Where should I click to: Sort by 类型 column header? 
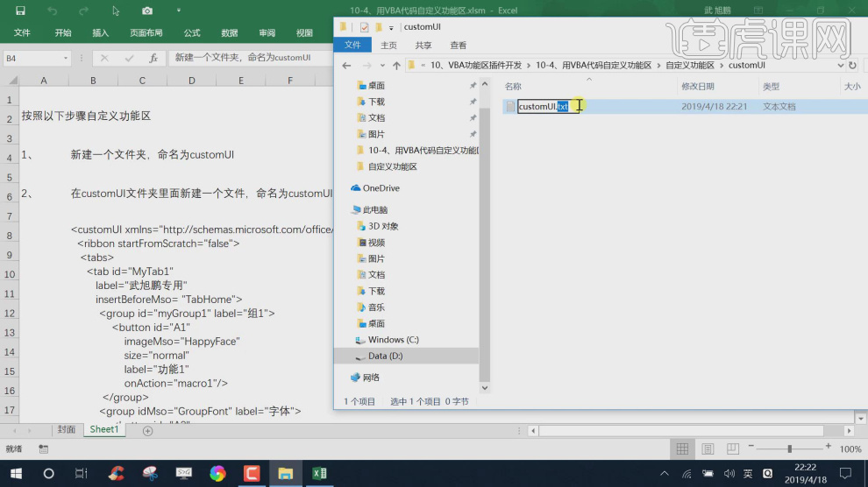click(772, 86)
